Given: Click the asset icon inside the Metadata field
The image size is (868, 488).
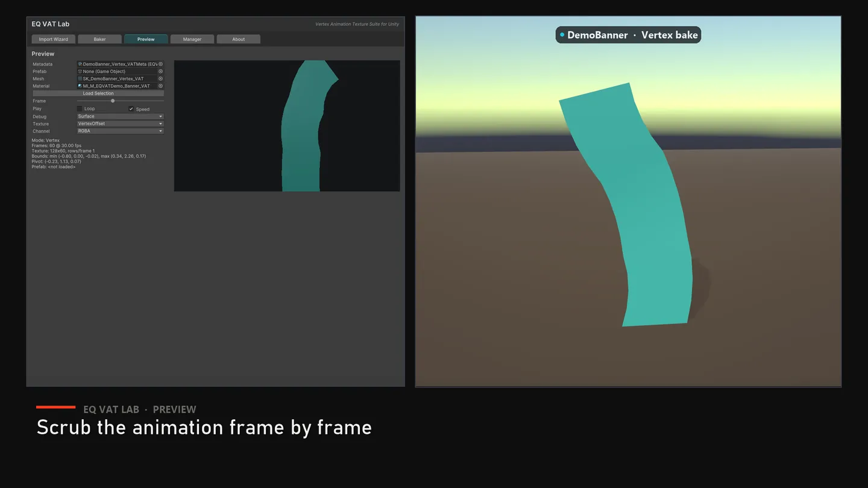Looking at the screenshot, I should (80, 64).
